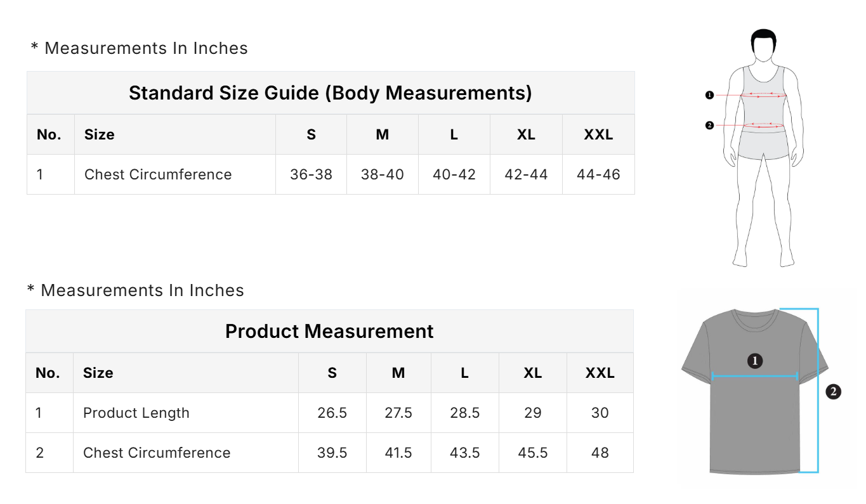This screenshot has width=866, height=504.
Task: Click the Standard Size Guide table heading
Action: (330, 93)
